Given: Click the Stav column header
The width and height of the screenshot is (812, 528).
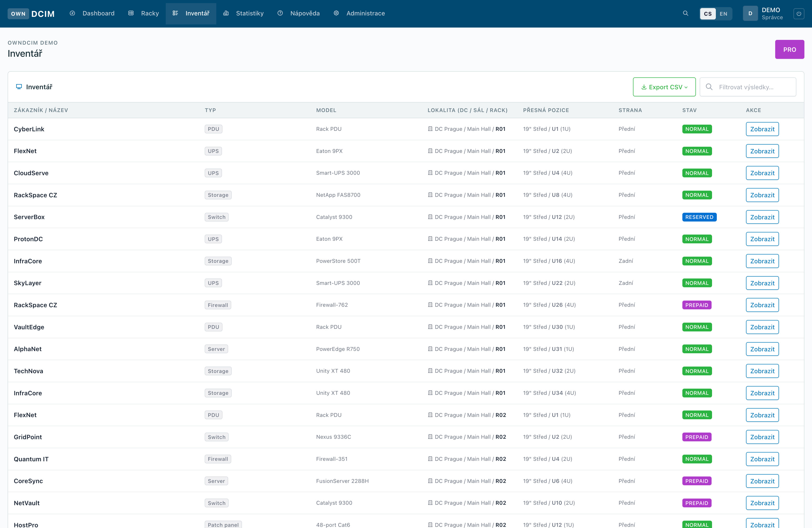Looking at the screenshot, I should [x=689, y=110].
